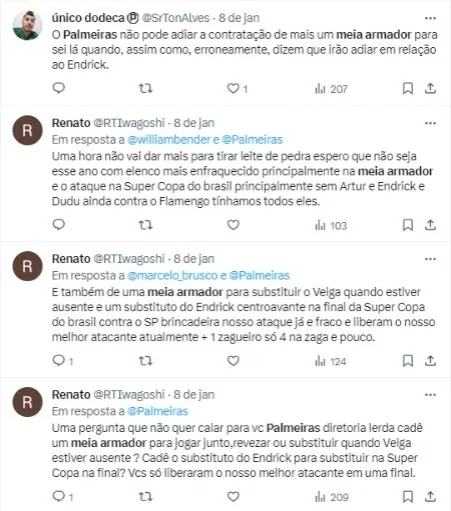451x511 pixels.
Task: Open more options on @williambender reply
Action: point(430,123)
